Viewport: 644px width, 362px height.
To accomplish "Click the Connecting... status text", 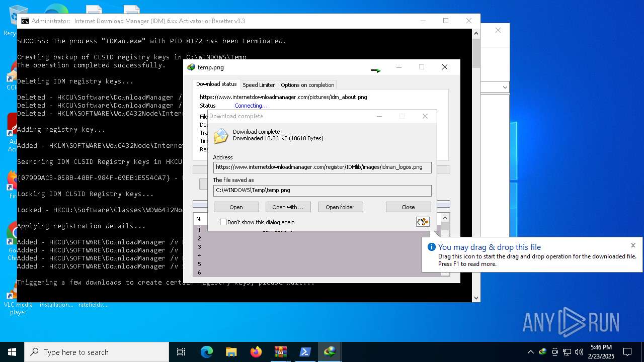I will click(x=251, y=106).
